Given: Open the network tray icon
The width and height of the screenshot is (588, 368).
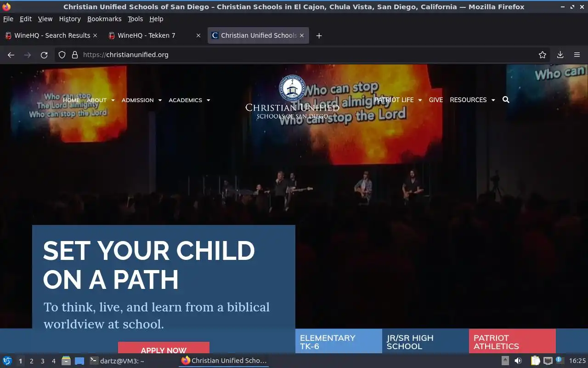Looking at the screenshot, I should tap(548, 361).
